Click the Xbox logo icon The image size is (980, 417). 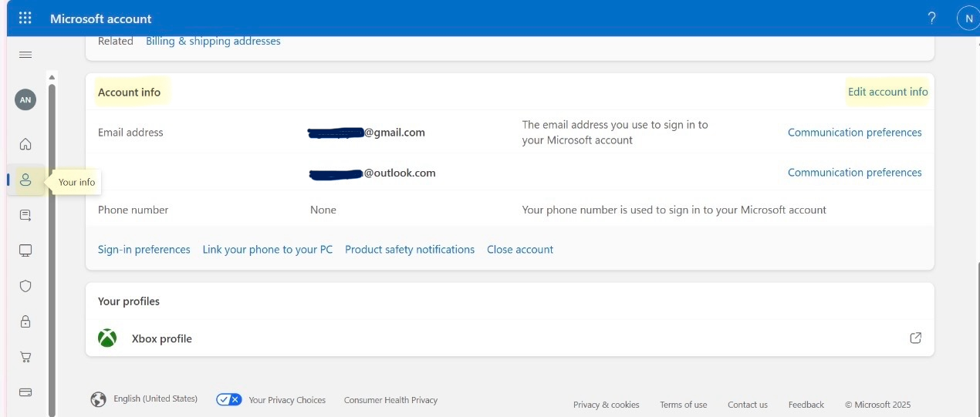click(107, 338)
